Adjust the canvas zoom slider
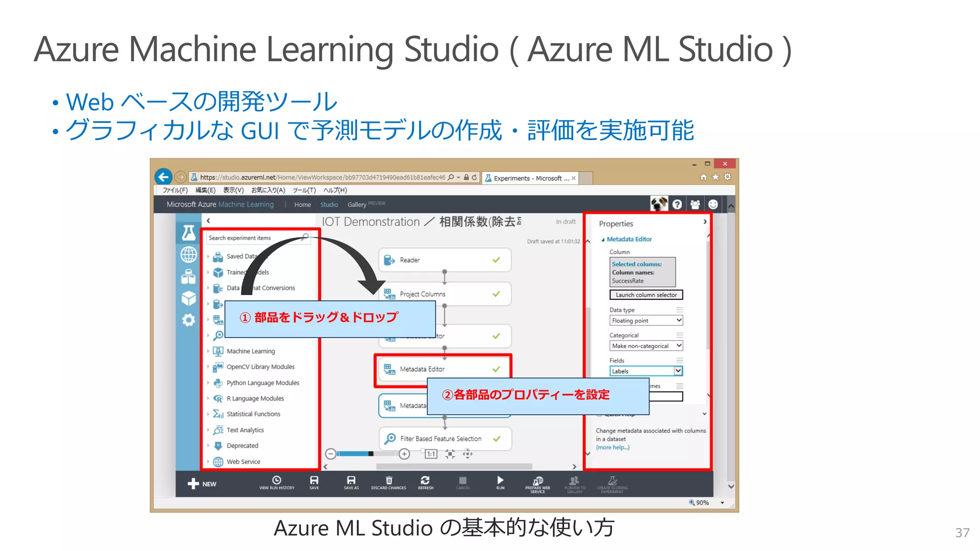The height and width of the screenshot is (551, 980). 371,454
